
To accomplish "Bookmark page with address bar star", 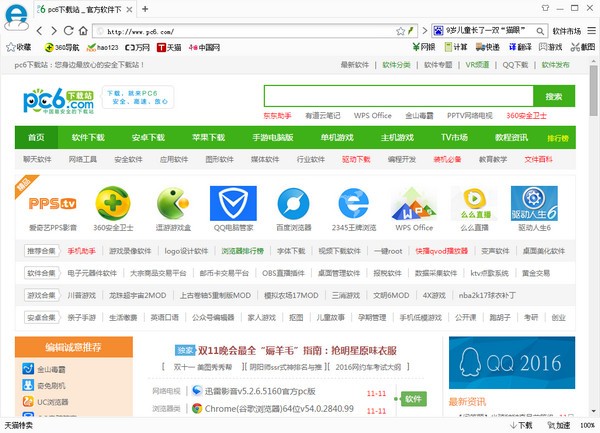I will [x=400, y=31].
